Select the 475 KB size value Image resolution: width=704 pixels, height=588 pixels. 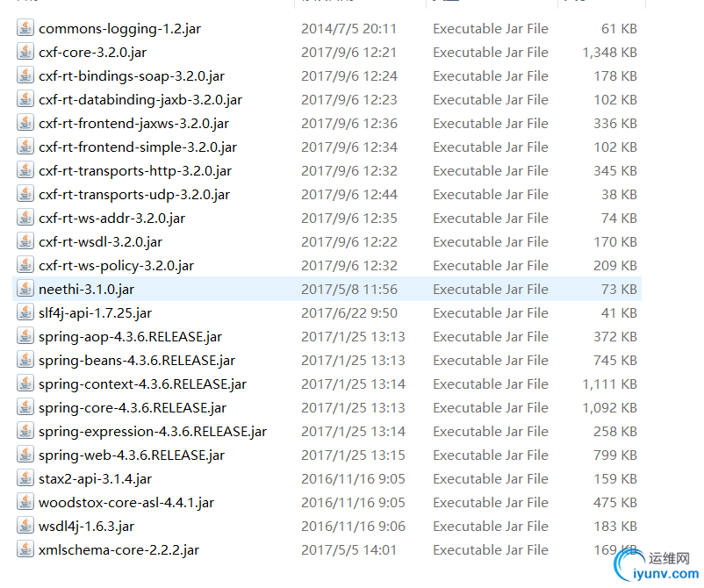[x=615, y=504]
